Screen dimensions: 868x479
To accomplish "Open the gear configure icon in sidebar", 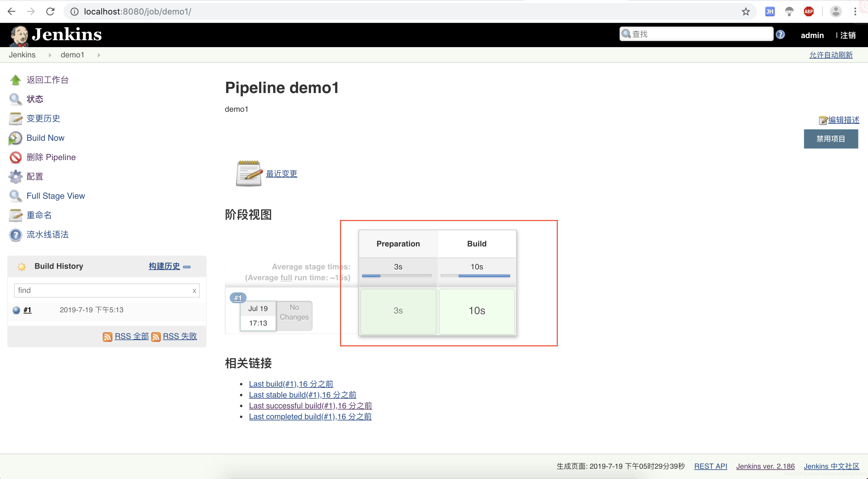I will coord(15,176).
